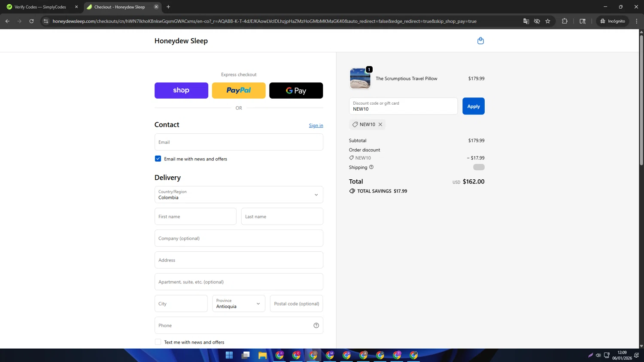Click the Postal code (optional) field

coord(296,304)
